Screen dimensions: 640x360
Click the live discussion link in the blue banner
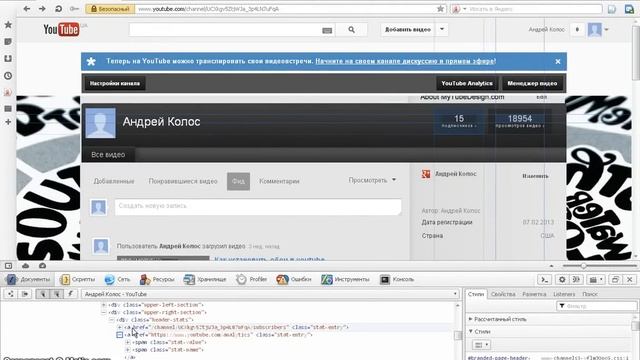coord(404,61)
